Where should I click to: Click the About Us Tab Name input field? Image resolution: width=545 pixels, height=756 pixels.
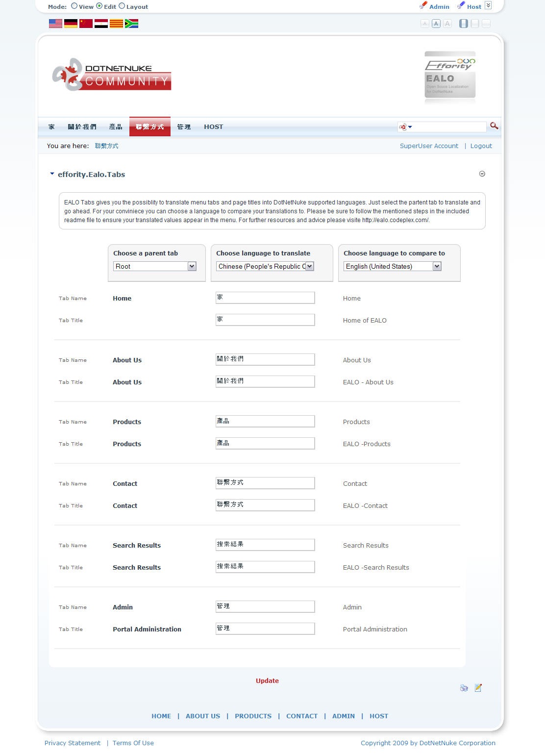[x=265, y=359]
